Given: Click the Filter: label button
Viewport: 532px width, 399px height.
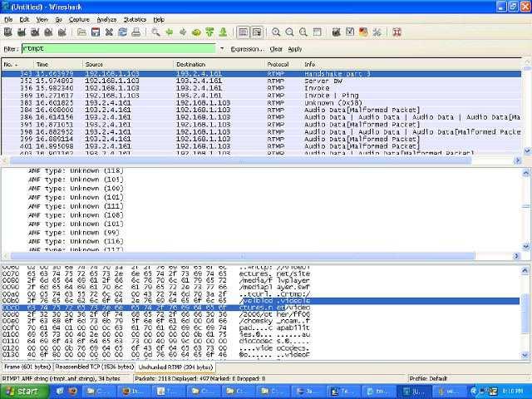Looking at the screenshot, I should (x=10, y=49).
